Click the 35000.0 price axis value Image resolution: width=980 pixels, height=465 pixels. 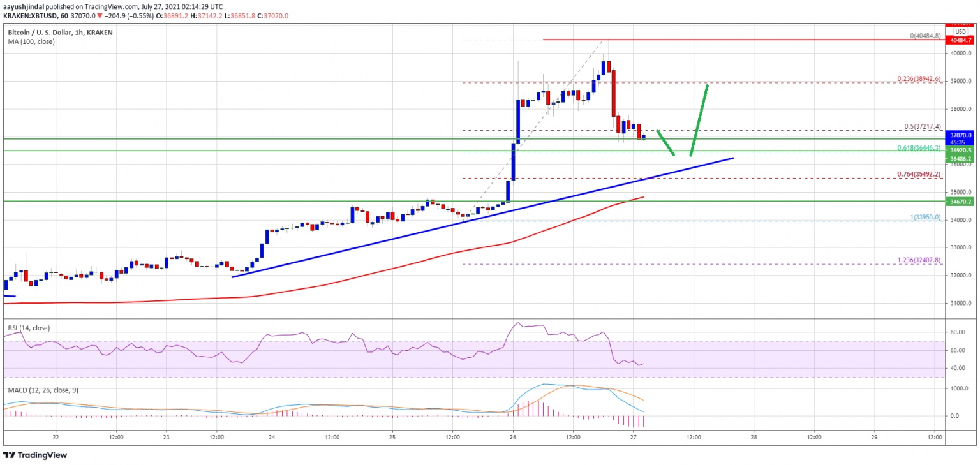[961, 193]
